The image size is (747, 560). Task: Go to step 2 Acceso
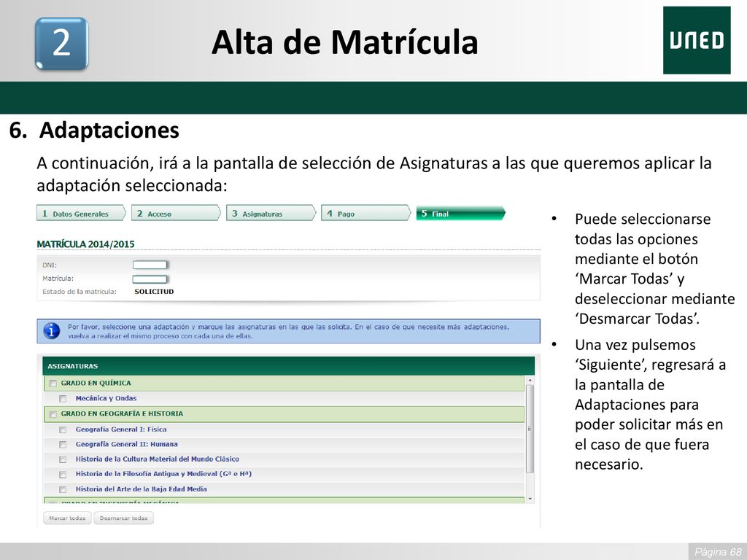pyautogui.click(x=176, y=214)
